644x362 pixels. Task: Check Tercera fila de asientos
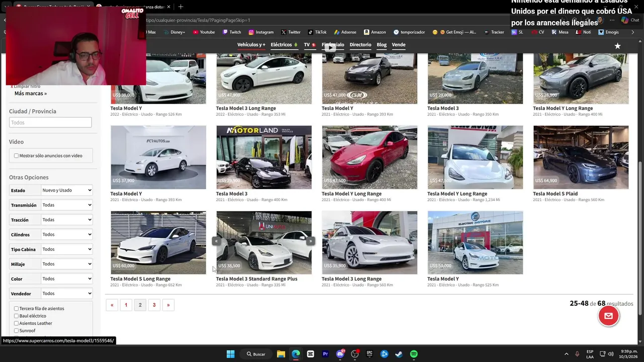tap(16, 309)
